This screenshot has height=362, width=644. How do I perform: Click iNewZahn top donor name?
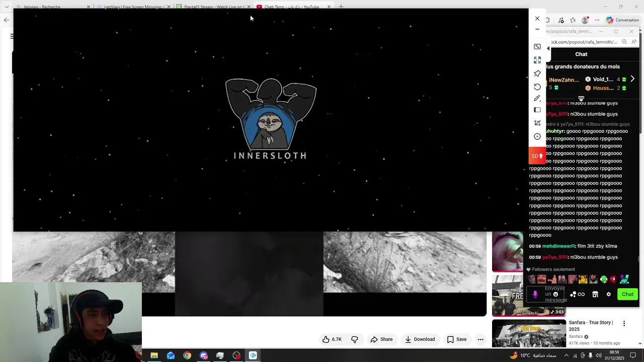point(564,80)
